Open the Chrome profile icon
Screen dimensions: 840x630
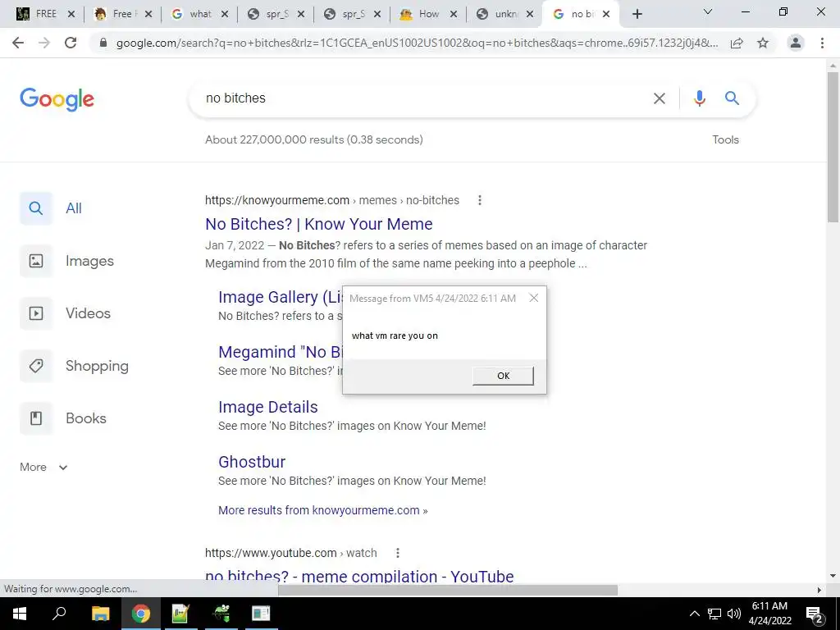796,43
